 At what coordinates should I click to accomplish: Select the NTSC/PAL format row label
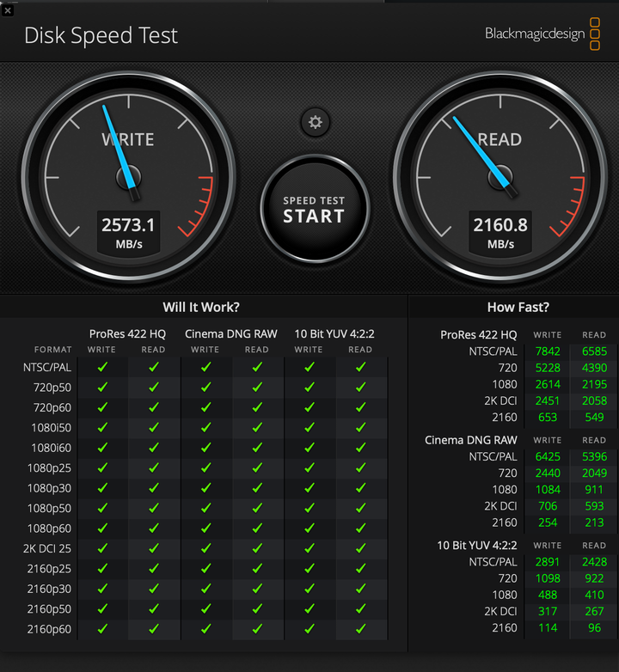tap(47, 367)
